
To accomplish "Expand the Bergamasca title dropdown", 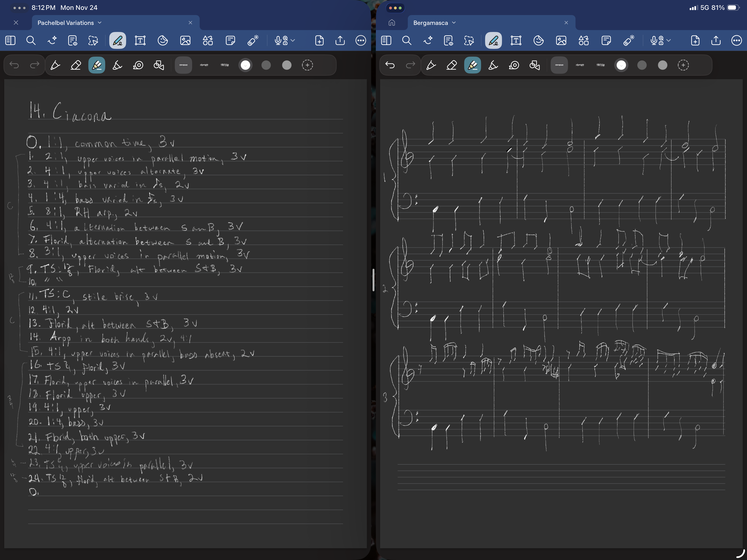I will coord(454,23).
